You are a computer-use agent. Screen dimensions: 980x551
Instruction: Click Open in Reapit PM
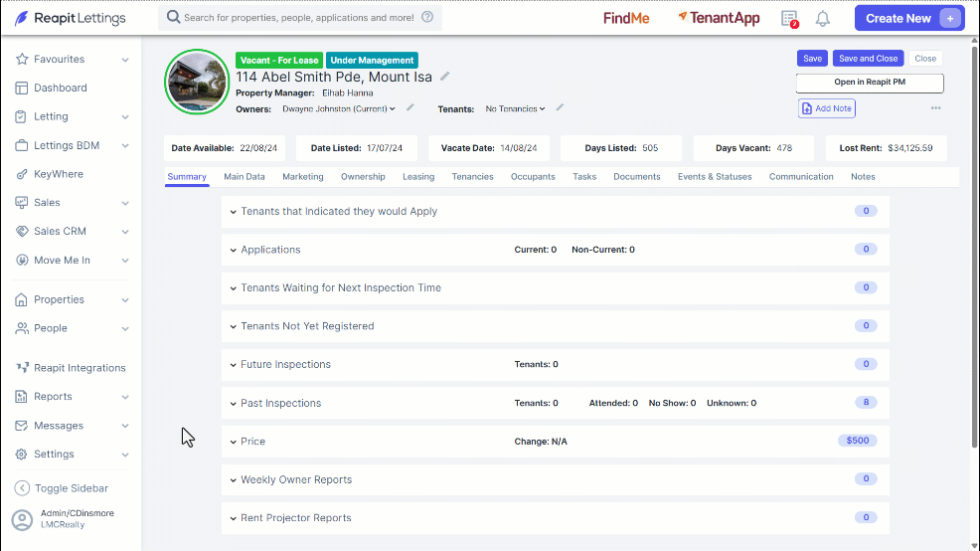[x=870, y=83]
